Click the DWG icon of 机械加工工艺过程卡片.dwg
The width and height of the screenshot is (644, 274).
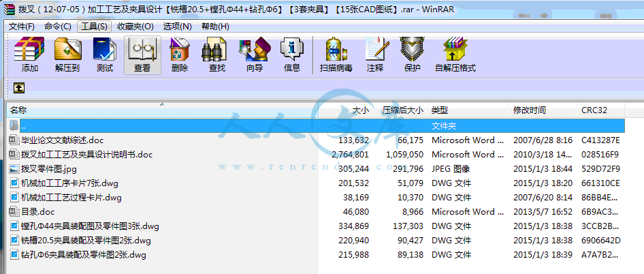14,198
